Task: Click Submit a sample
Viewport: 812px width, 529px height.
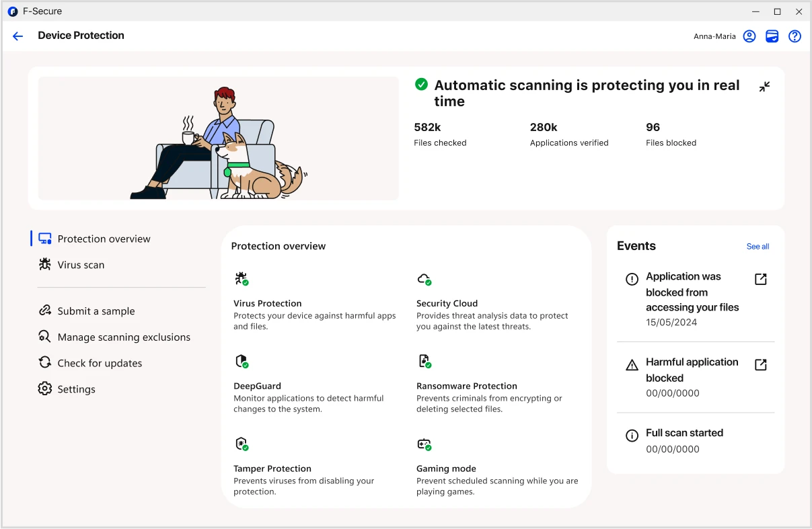Action: point(96,311)
